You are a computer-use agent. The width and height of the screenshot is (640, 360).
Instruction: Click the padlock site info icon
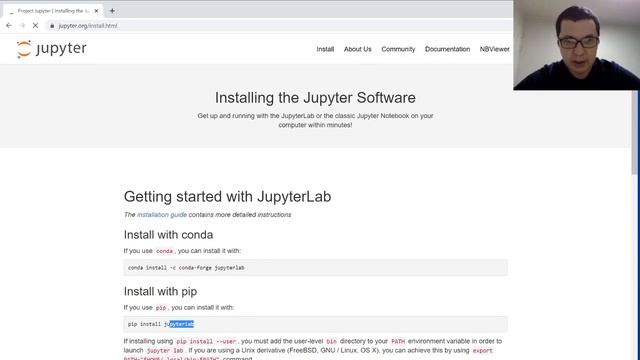point(52,26)
